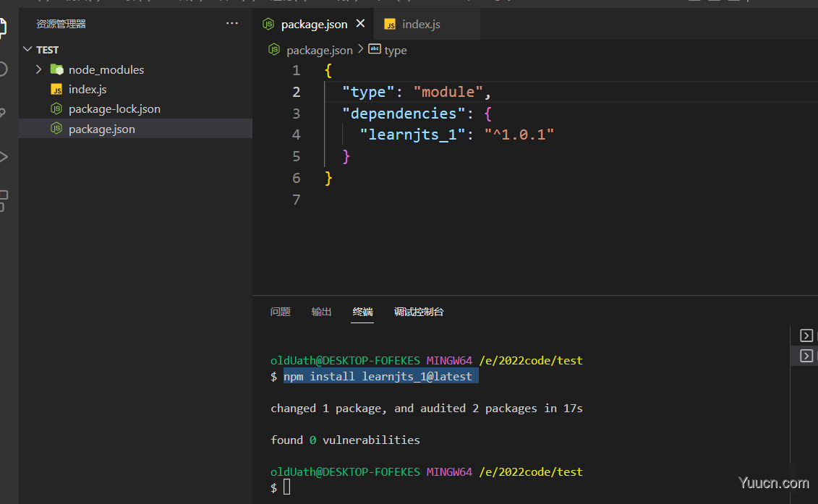
Task: Click the "module" value on line 2
Action: tap(448, 93)
